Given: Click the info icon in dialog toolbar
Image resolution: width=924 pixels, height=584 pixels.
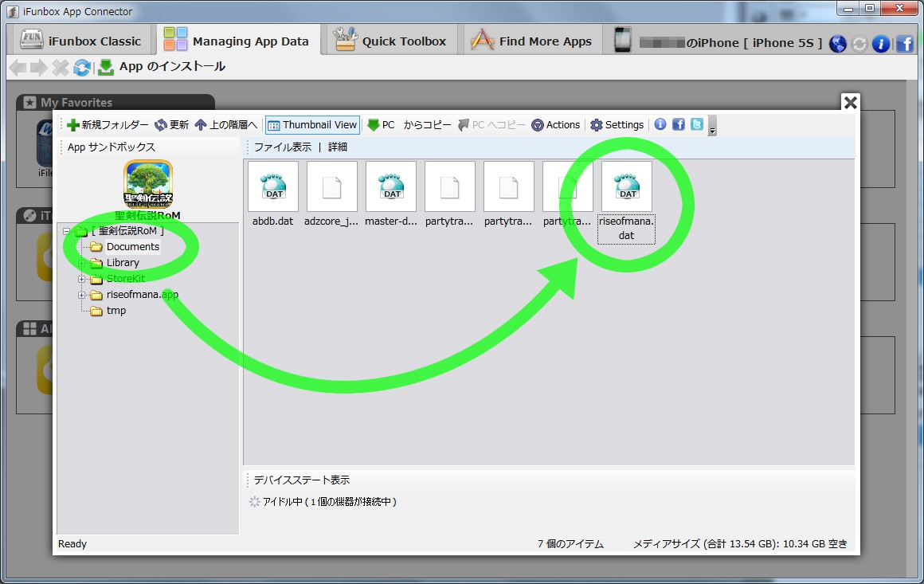Looking at the screenshot, I should (660, 124).
